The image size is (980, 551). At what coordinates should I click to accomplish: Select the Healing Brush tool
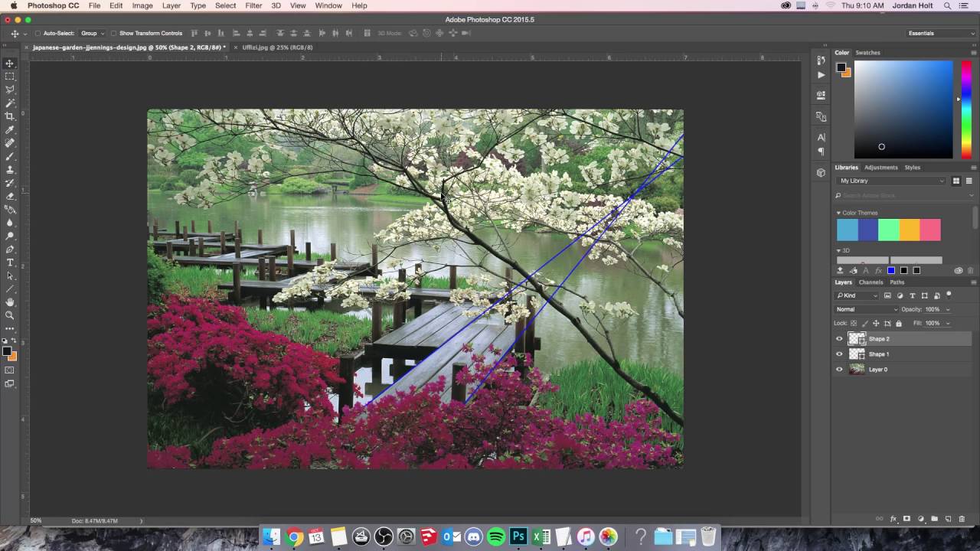tap(10, 143)
